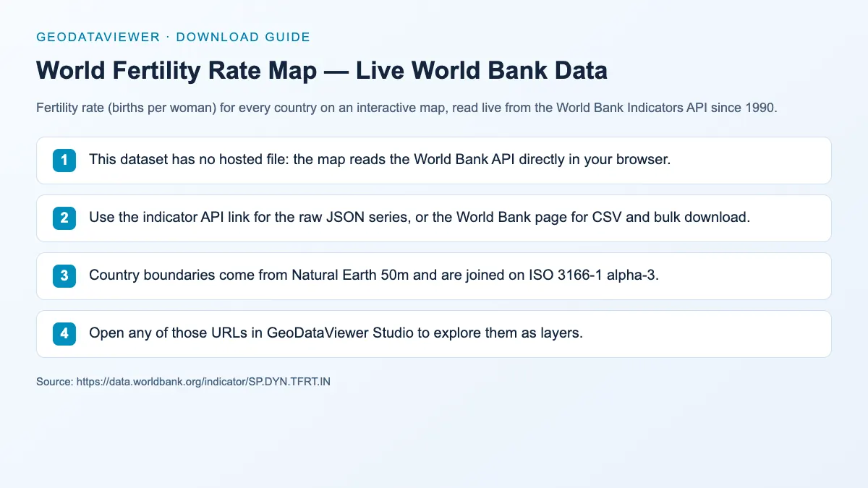Image resolution: width=868 pixels, height=488 pixels.
Task: Select the 'This dataset has no hosted file' step text
Action: (x=380, y=160)
